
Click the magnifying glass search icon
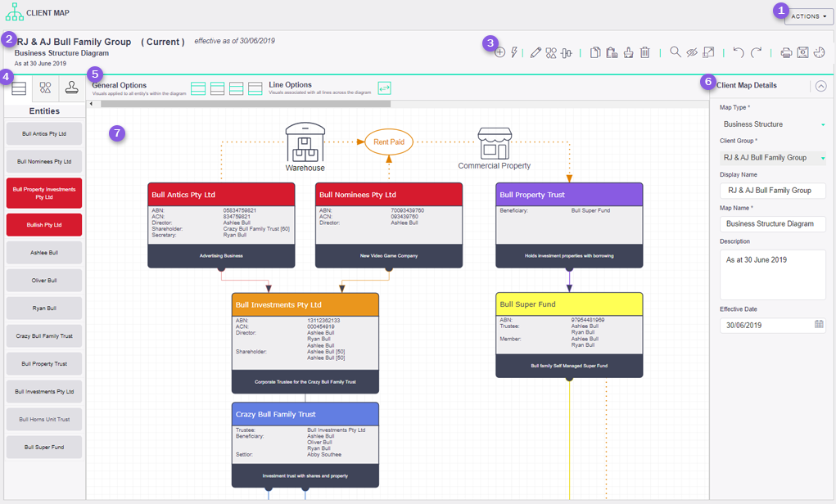coord(675,52)
